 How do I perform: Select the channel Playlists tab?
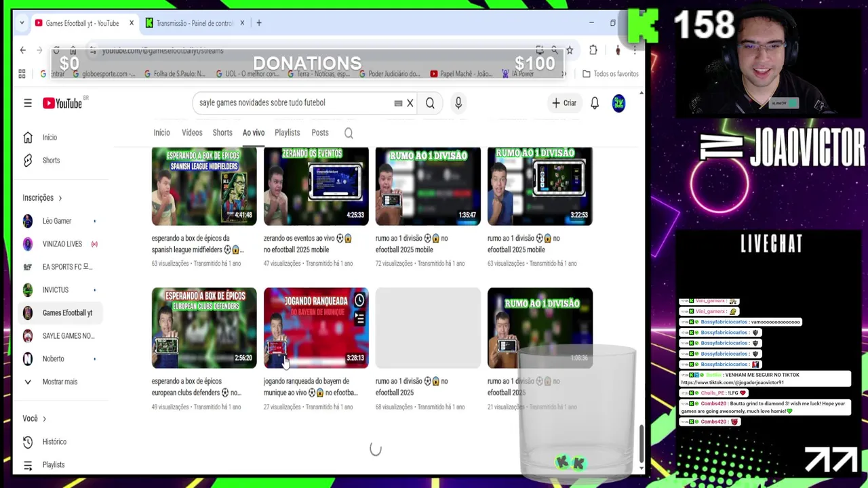point(287,133)
